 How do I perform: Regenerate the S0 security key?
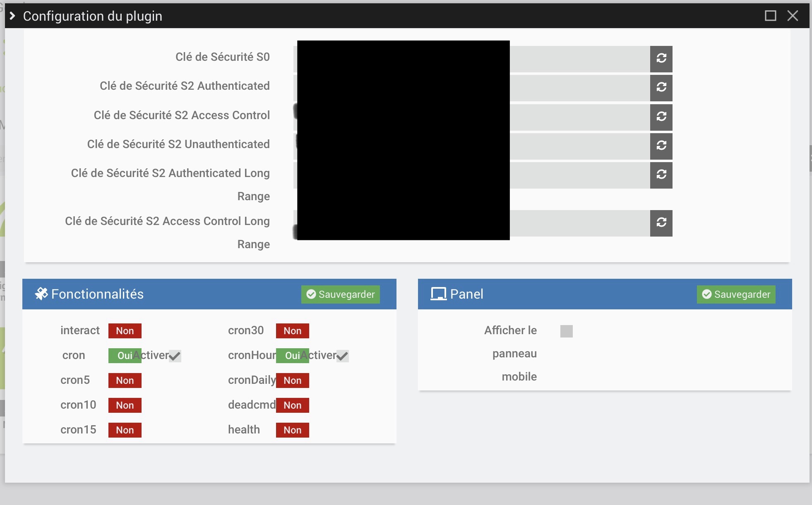point(661,58)
